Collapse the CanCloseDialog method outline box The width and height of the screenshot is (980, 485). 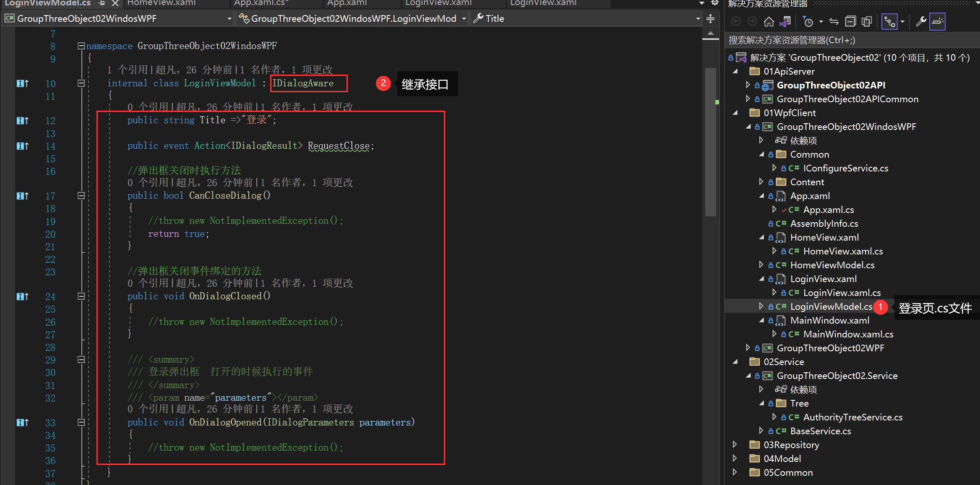point(81,195)
